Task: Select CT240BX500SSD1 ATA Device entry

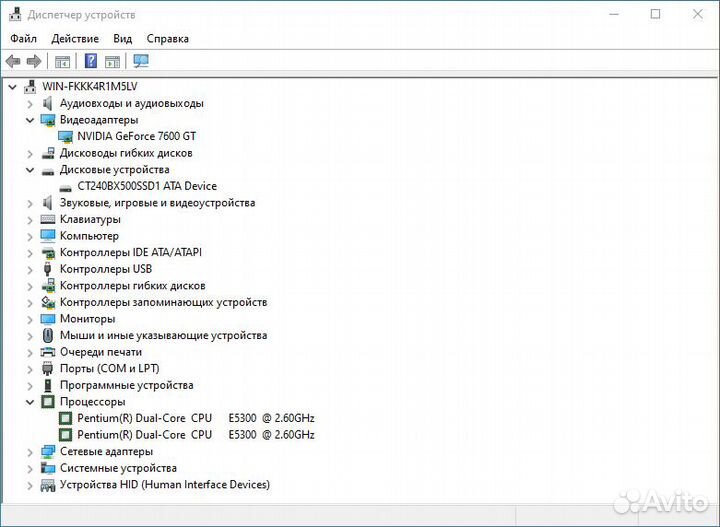Action: 147,186
